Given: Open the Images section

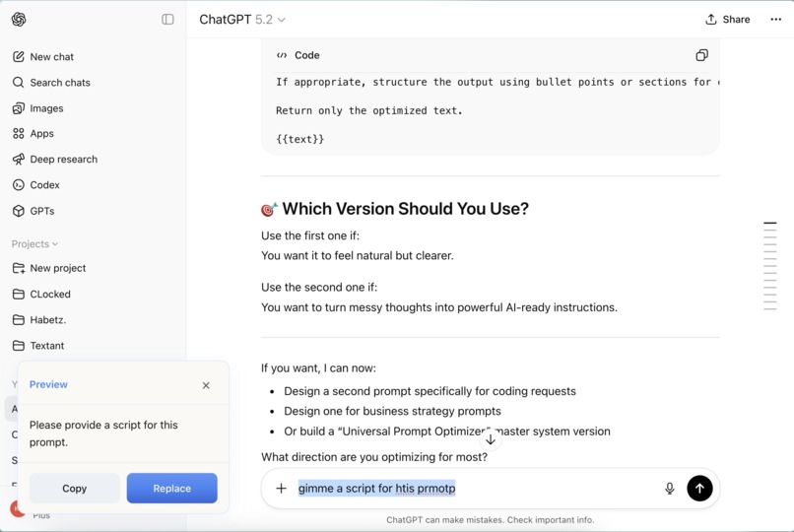Looking at the screenshot, I should 38,108.
